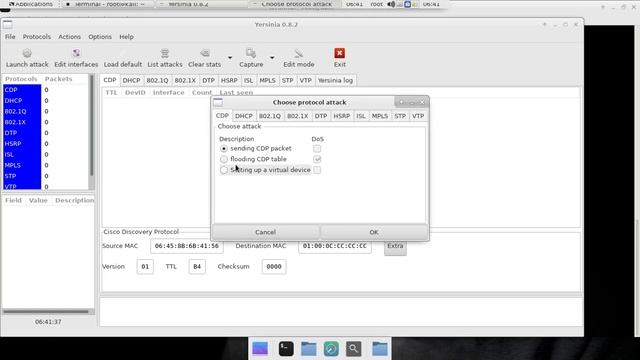Click the Source MAC input field
Screen dimensions: 640x360
187,246
